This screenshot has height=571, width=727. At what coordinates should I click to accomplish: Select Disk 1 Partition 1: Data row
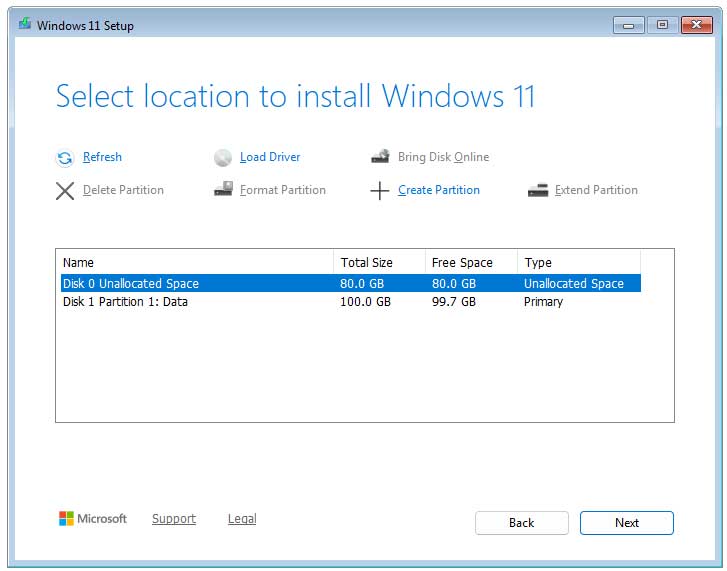(x=351, y=302)
